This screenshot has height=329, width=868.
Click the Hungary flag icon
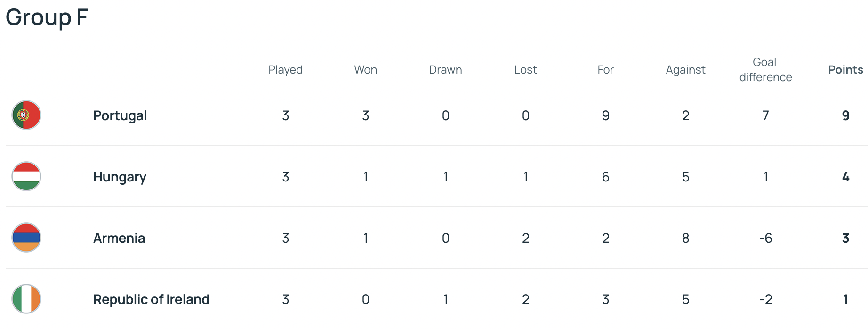[26, 176]
